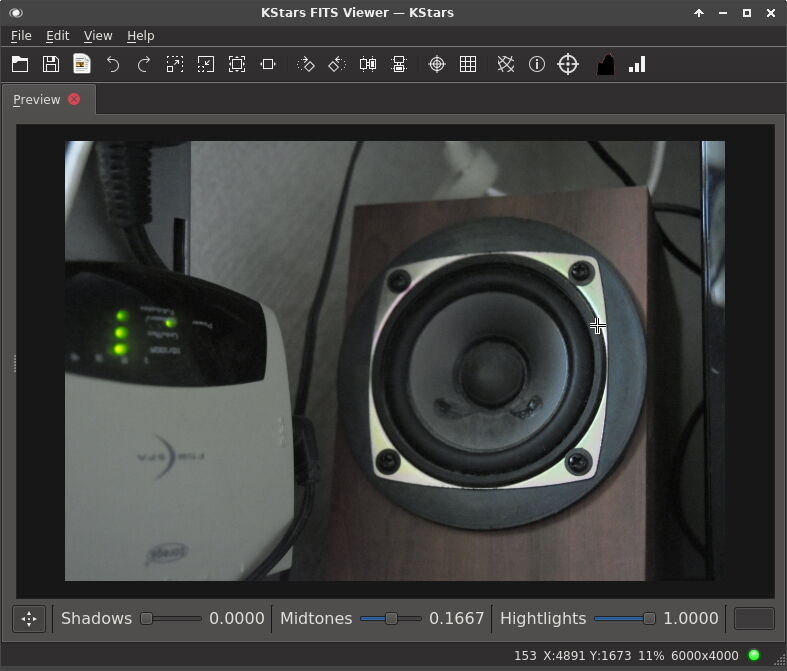Redo the last undone action
The image size is (787, 671).
[144, 64]
